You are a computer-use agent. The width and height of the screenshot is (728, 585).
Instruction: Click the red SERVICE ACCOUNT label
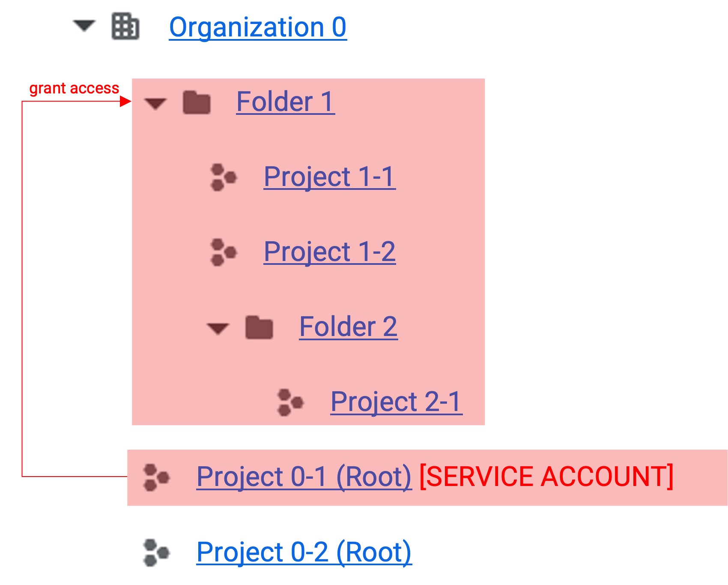(x=546, y=477)
